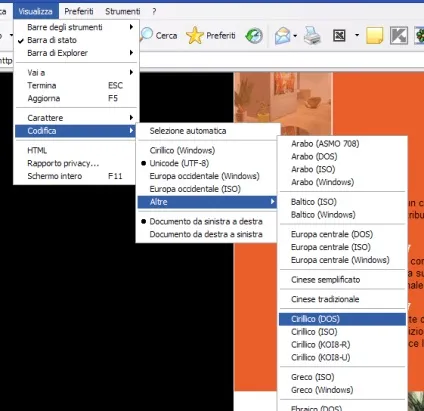
Task: Select Europa centrale (ISO) encoding
Action: pos(342,247)
